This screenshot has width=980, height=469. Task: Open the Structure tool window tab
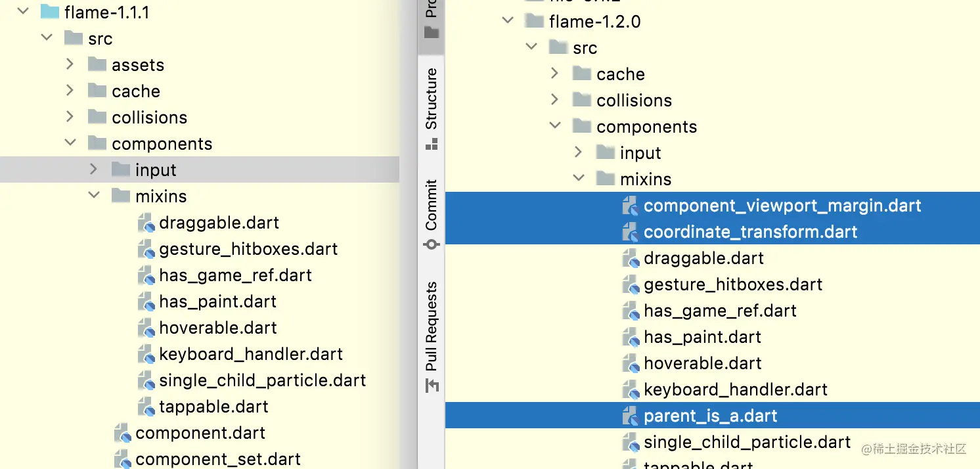(x=431, y=108)
